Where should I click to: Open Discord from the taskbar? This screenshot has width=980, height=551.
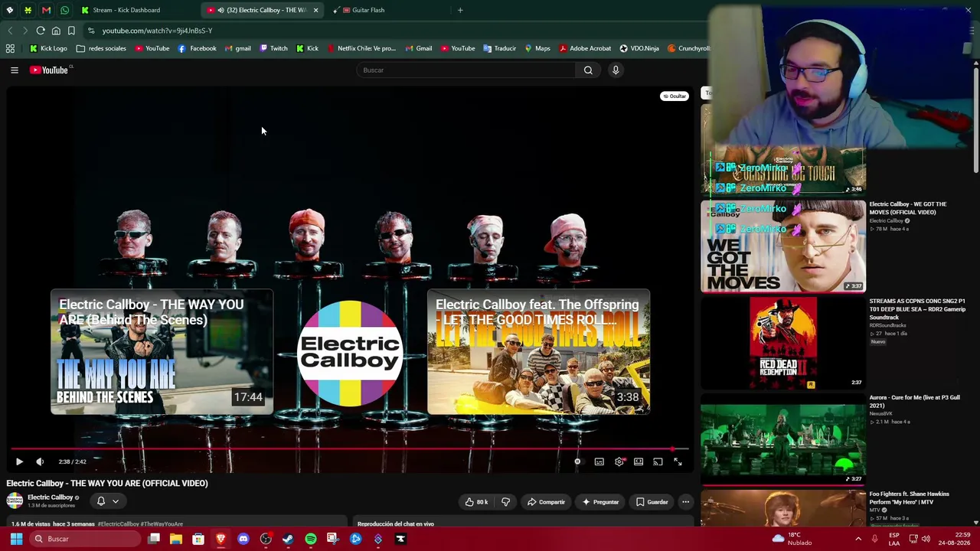click(x=243, y=539)
